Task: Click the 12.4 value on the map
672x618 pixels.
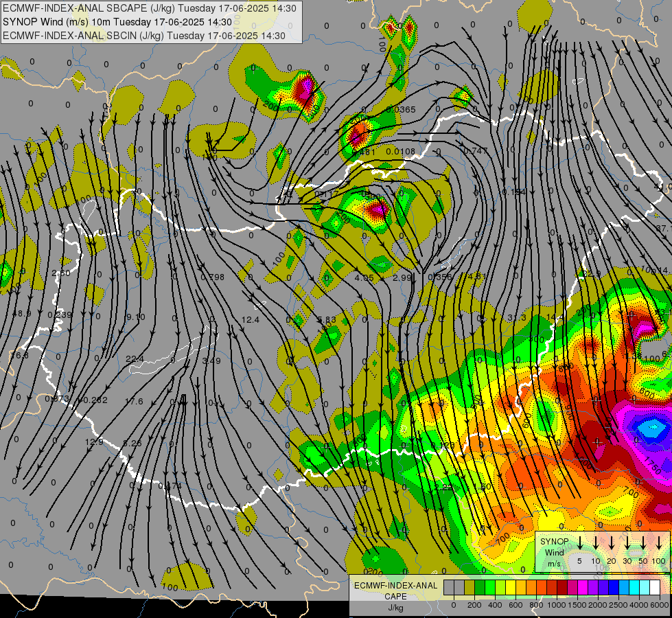Action: 251,319
